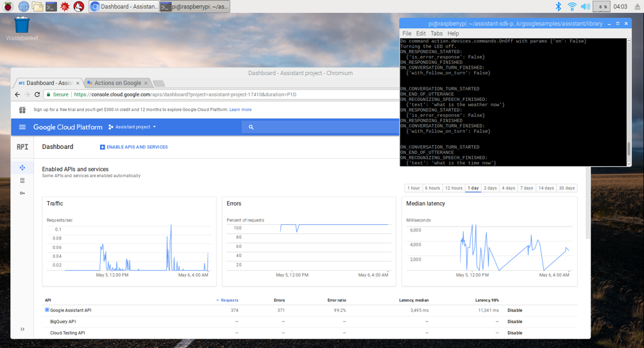
Task: Select the 2 days time range
Action: 491,188
